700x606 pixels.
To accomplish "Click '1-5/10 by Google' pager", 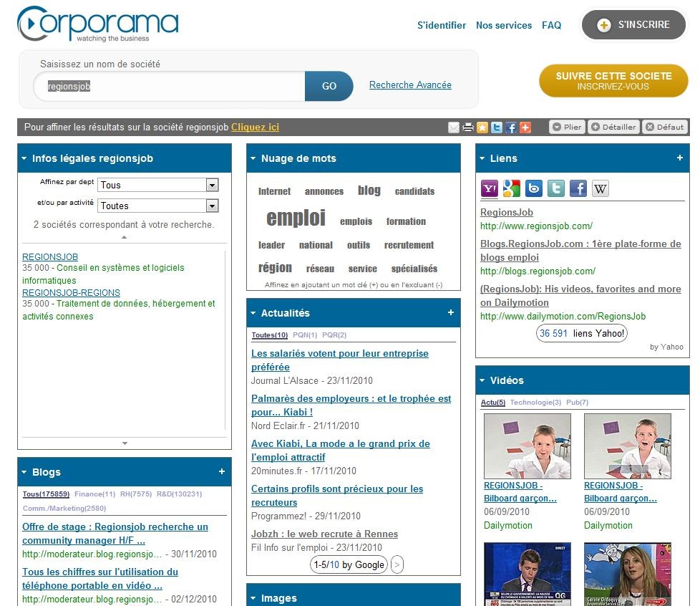I will coord(349,564).
